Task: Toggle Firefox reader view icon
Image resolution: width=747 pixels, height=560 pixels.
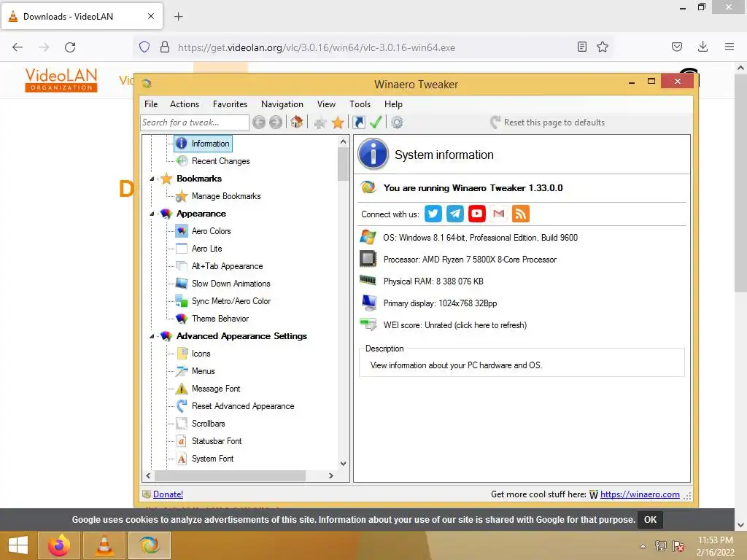Action: [x=581, y=47]
